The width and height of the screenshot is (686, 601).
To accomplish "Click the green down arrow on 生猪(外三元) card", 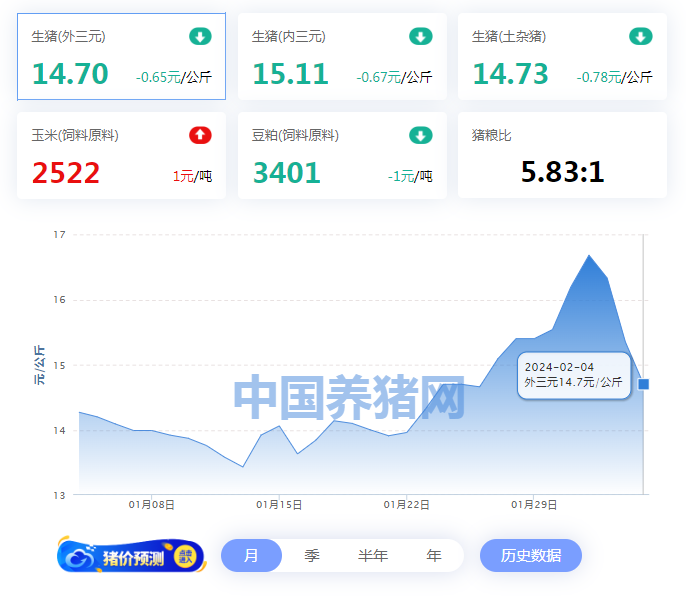I will [200, 37].
